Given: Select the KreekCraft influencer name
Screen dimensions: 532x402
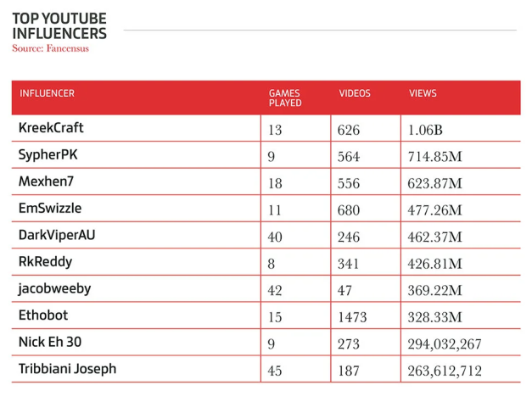Looking at the screenshot, I should tap(51, 128).
